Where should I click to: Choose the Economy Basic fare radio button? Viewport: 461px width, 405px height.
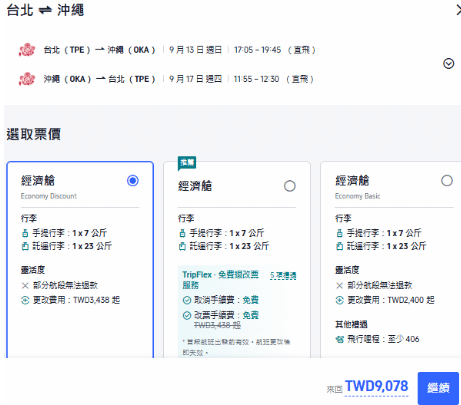click(x=447, y=181)
